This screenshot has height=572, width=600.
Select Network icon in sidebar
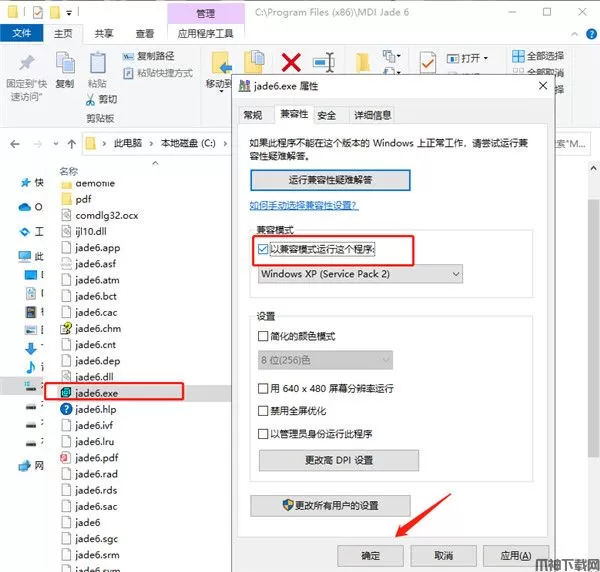click(25, 466)
